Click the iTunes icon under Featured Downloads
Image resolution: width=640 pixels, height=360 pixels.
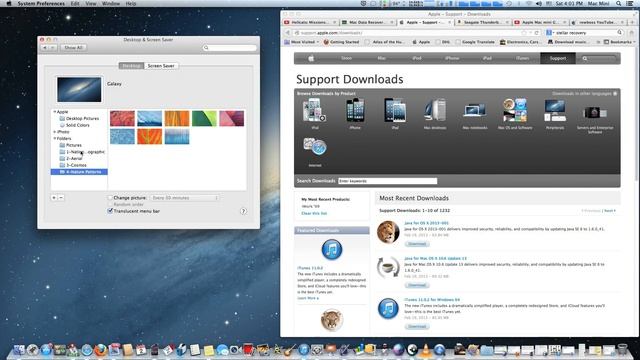click(332, 249)
